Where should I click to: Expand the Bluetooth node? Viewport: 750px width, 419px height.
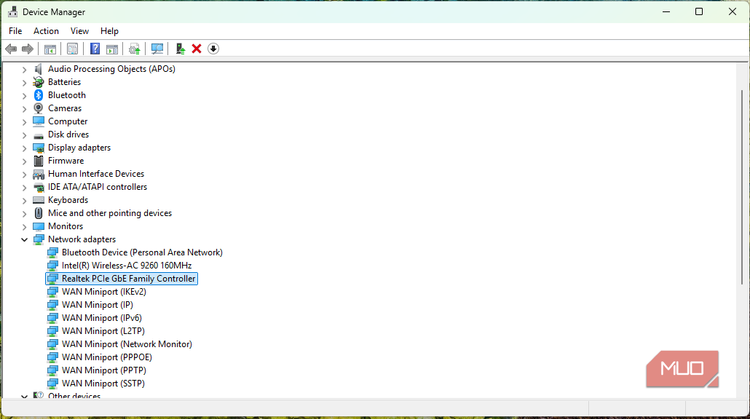point(24,96)
